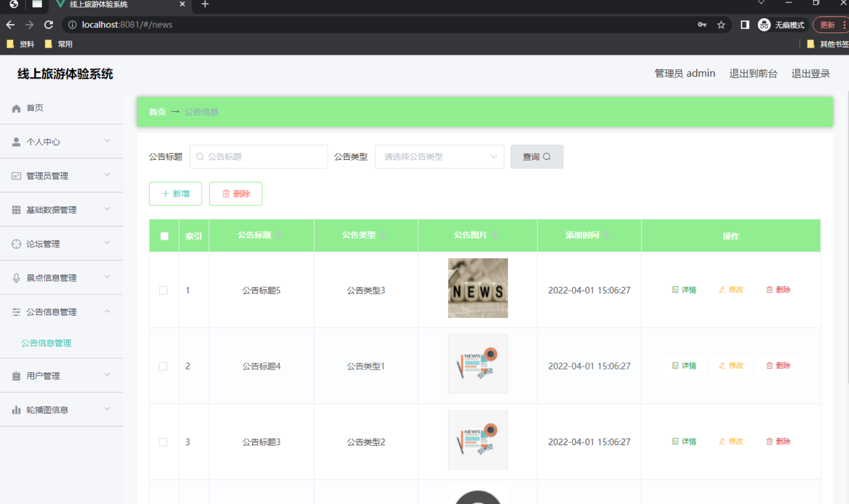Check the row checkbox for 公告标题4

pos(163,366)
